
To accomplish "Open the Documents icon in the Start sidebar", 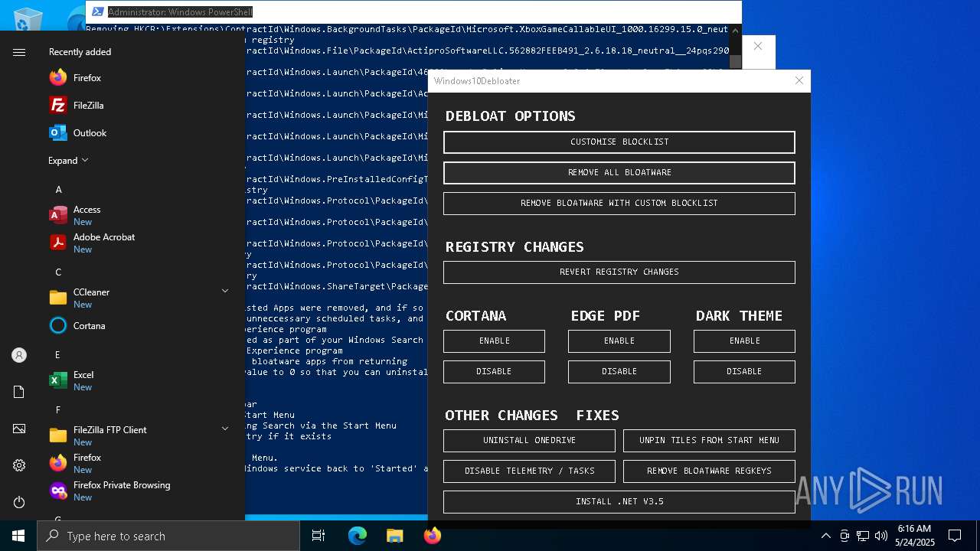I will click(19, 392).
